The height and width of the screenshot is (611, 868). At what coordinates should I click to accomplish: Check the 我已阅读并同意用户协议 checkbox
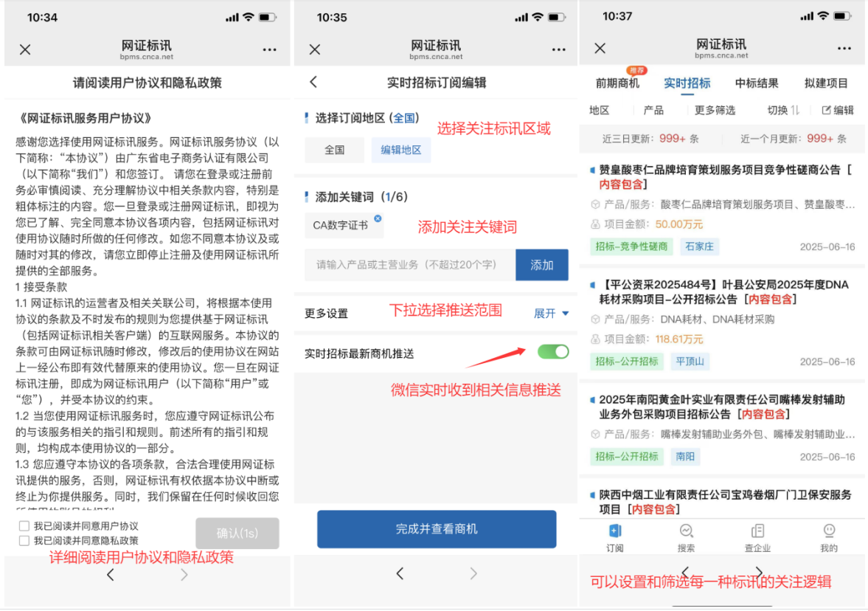pos(24,525)
